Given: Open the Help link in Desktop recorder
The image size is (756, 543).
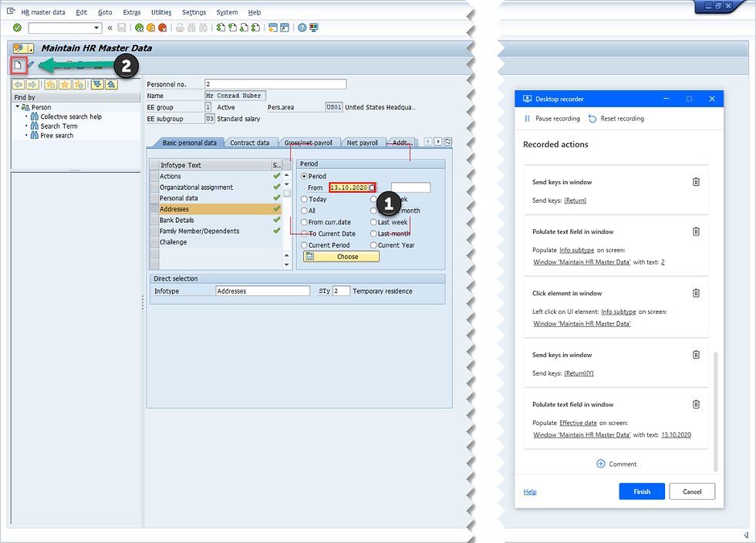Looking at the screenshot, I should point(530,492).
